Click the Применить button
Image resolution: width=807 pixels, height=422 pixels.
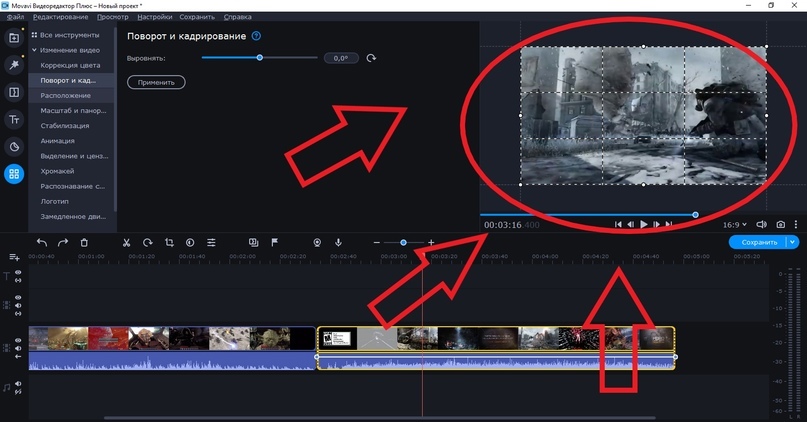click(156, 82)
